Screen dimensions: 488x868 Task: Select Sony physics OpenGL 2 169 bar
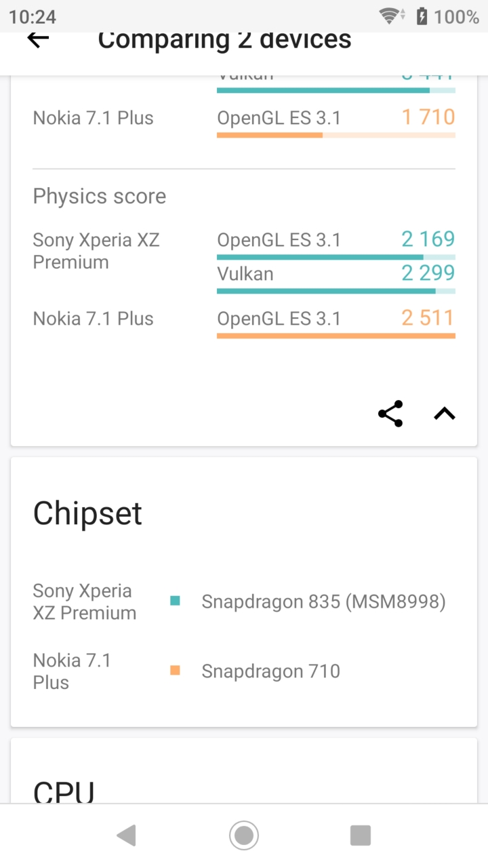pos(336,257)
